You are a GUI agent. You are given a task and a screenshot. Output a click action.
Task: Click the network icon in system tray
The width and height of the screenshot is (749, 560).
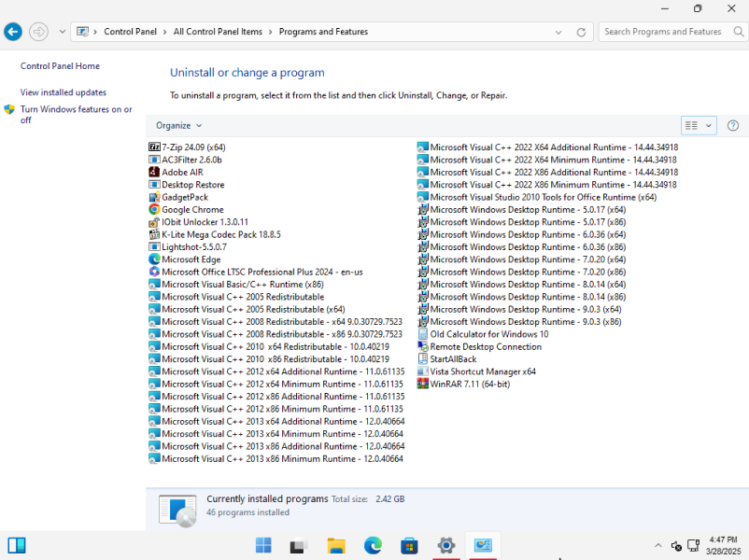coord(693,545)
